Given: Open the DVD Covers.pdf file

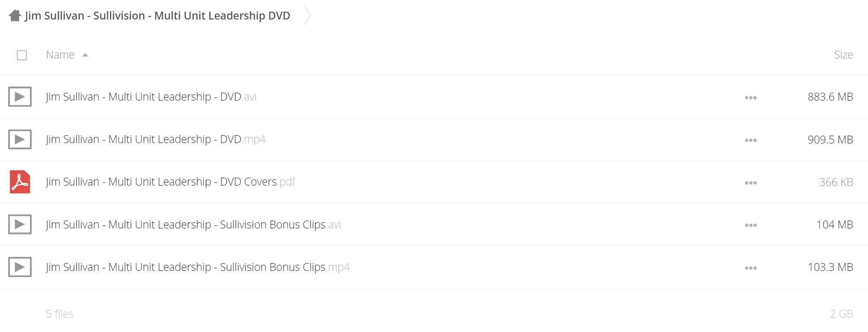Looking at the screenshot, I should [x=170, y=182].
